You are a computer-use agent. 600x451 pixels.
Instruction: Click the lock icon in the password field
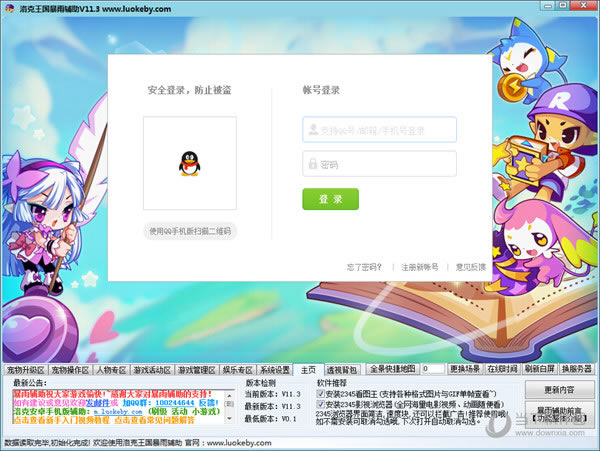point(313,164)
